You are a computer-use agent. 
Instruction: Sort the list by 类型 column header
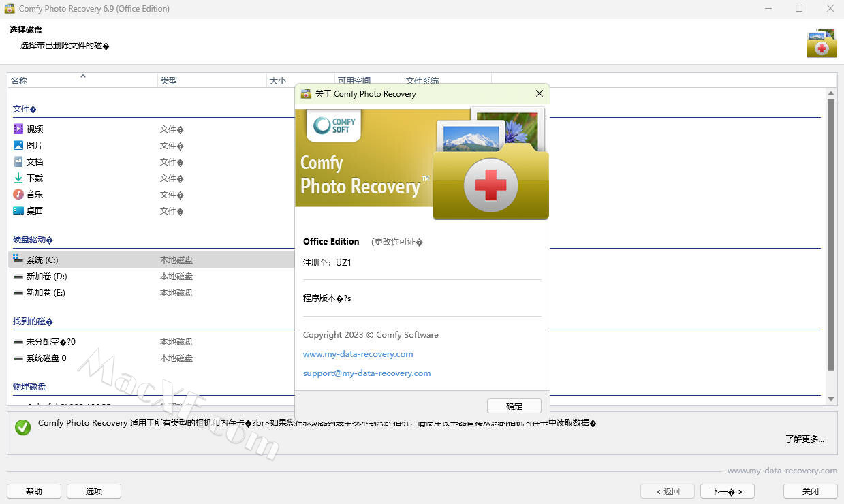[x=213, y=80]
